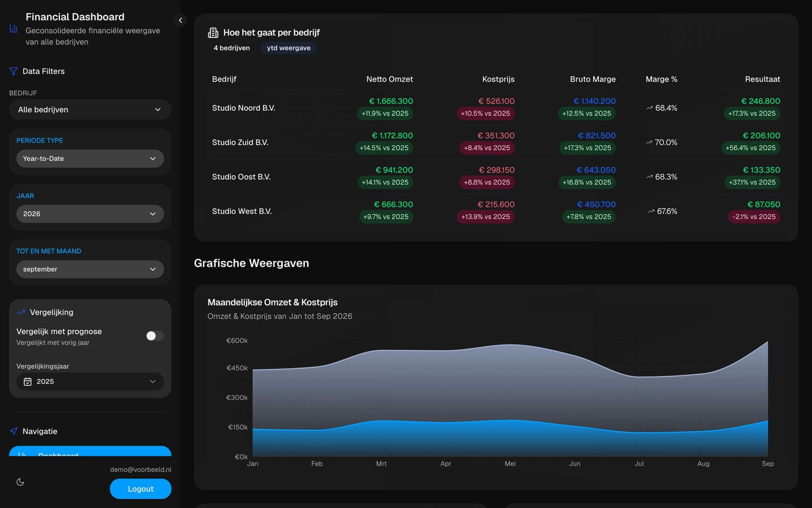812x508 pixels.
Task: Click the Kostprijs column header
Action: coord(498,79)
